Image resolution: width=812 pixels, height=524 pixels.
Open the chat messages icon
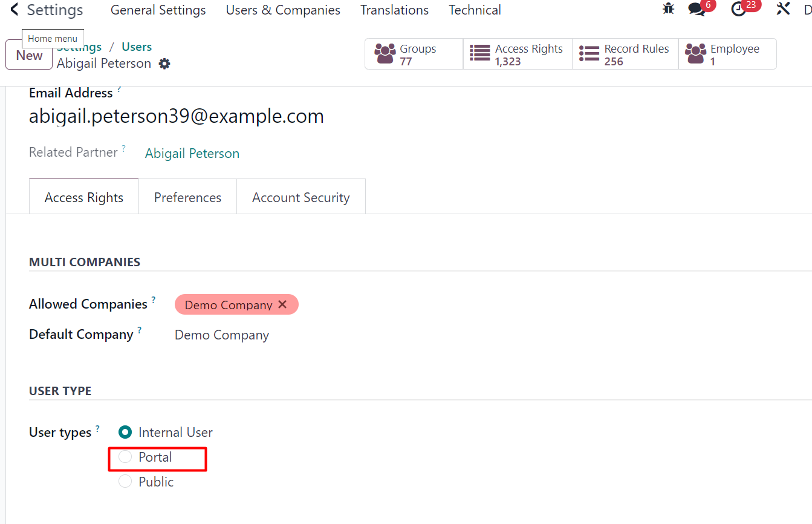click(x=697, y=10)
